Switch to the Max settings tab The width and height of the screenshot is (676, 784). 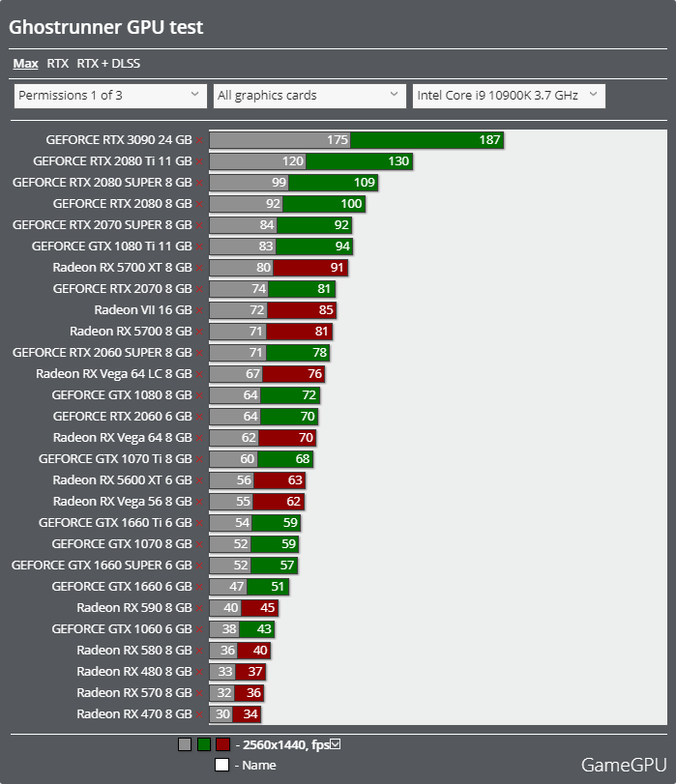tap(25, 64)
